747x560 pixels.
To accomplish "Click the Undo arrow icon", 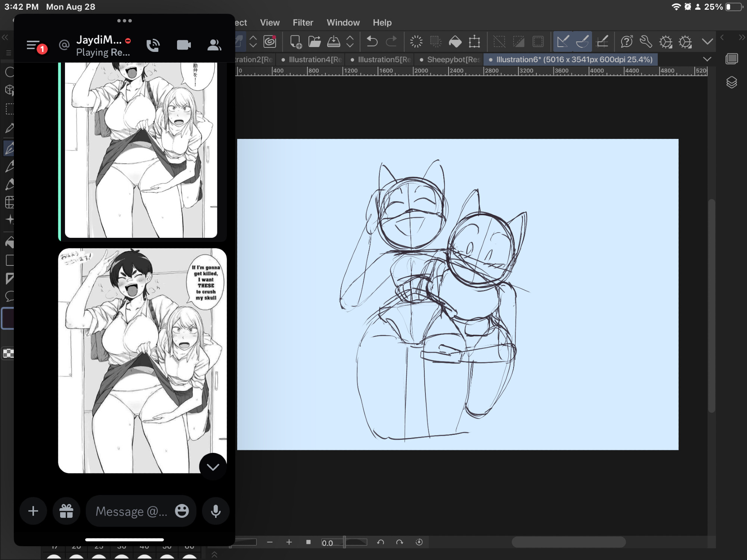I will pos(372,41).
